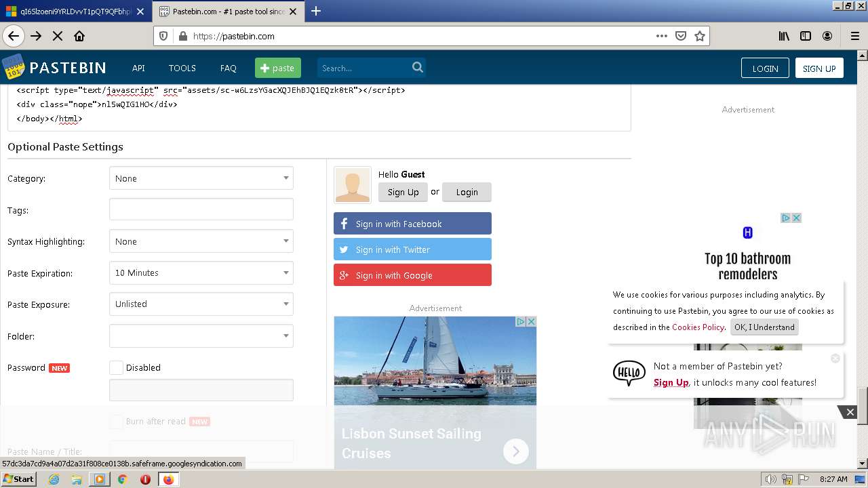Open the Lisbon Sunset Sailing ad arrow
Screen dimensions: 868x488
pyautogui.click(x=515, y=451)
